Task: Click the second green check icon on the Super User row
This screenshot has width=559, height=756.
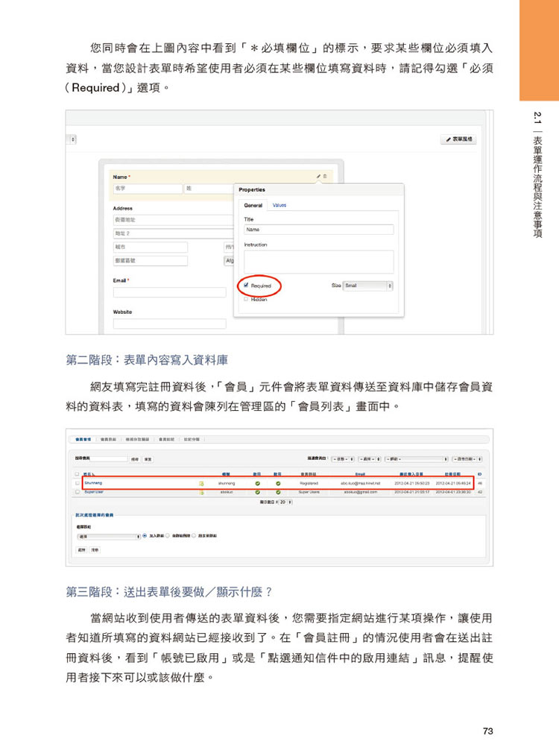Action: point(277,492)
